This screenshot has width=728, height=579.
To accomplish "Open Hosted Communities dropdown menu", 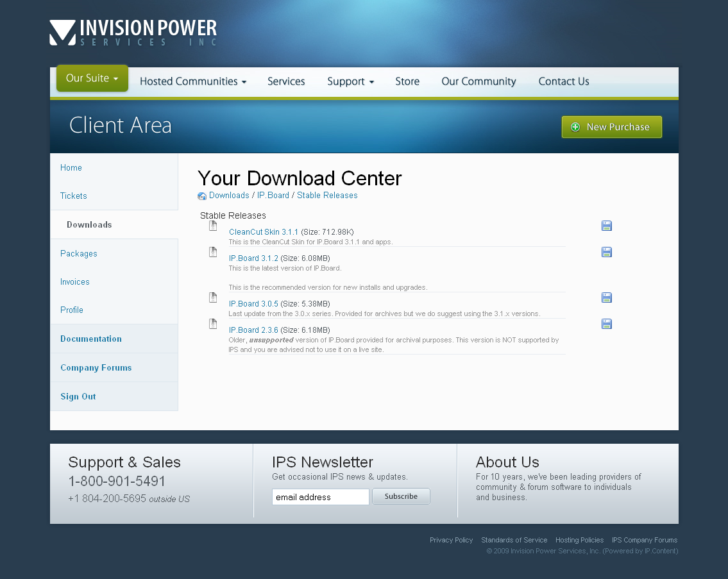I will [193, 81].
